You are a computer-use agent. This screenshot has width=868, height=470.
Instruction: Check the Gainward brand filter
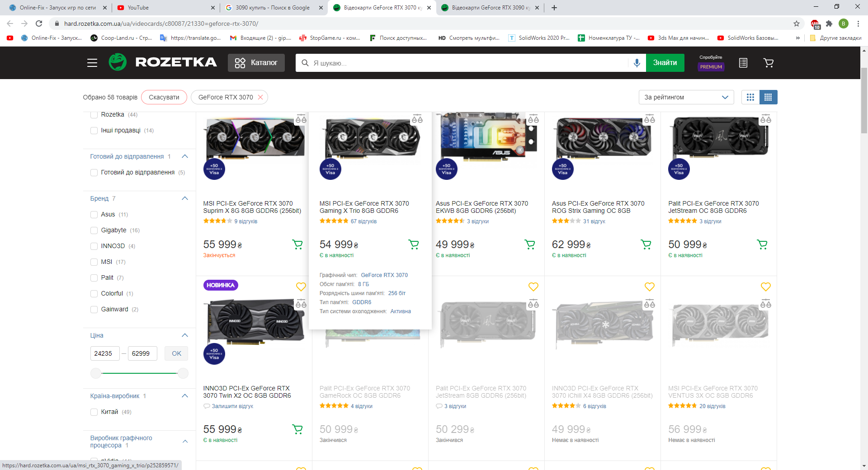[x=94, y=310]
